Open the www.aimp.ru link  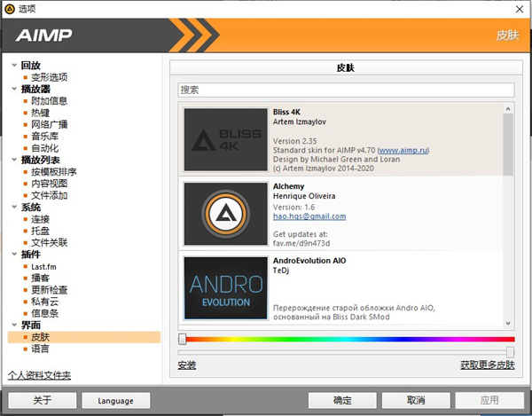click(x=403, y=150)
